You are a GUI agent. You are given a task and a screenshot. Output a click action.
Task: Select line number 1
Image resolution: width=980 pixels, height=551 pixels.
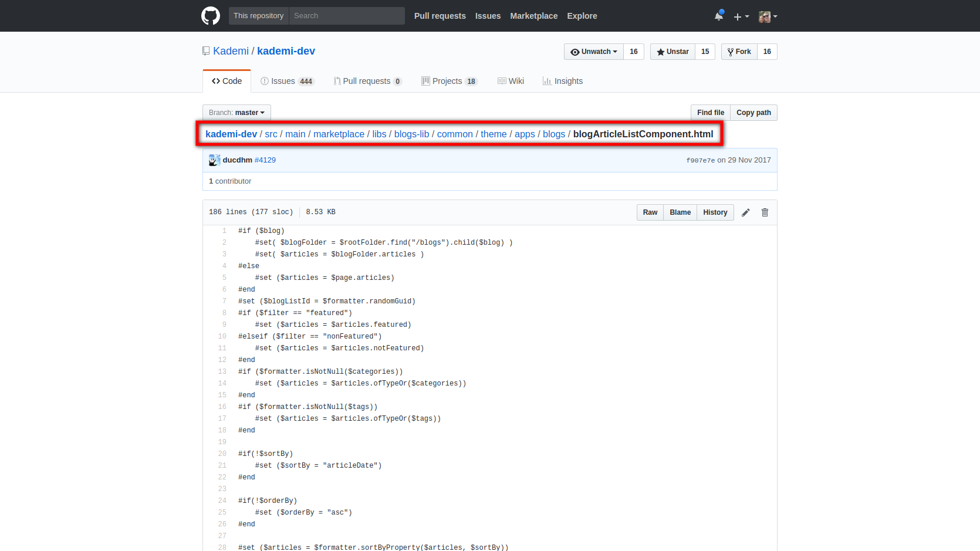coord(224,231)
